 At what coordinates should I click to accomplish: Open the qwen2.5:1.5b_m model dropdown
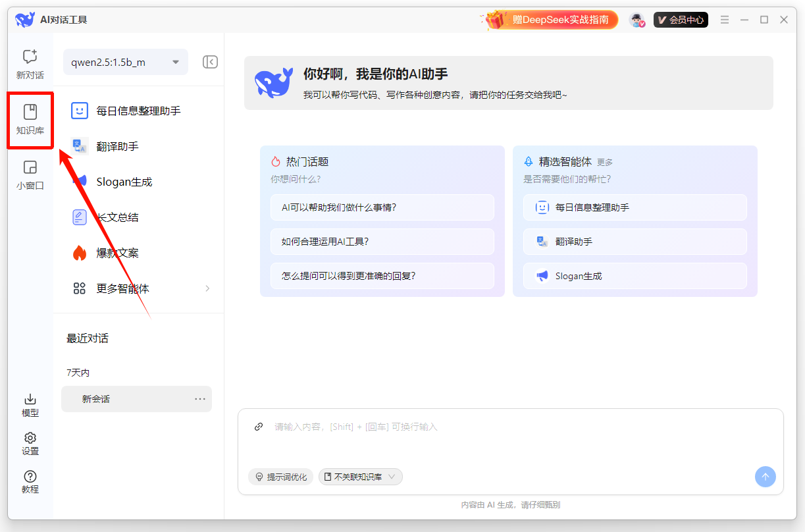click(x=126, y=63)
